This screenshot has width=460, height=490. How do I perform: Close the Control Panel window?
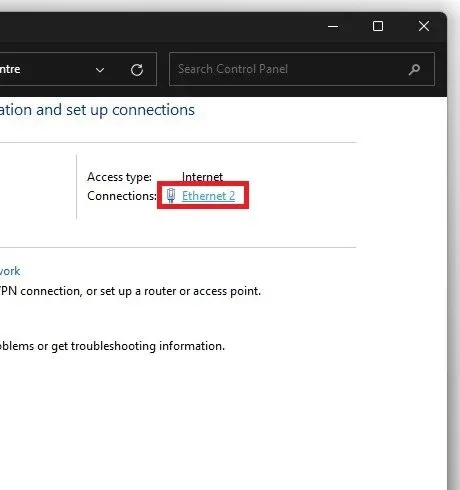click(424, 26)
